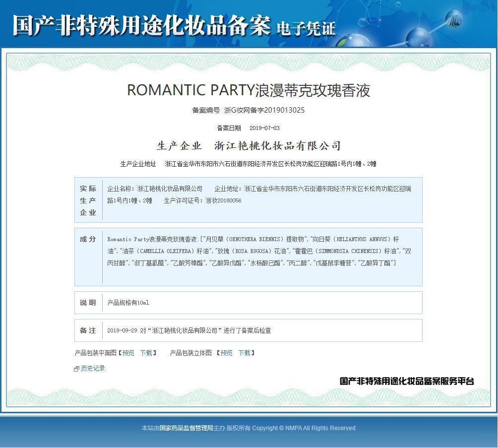
Task: Click the 电子凭证 banner text
Action: tap(306, 28)
